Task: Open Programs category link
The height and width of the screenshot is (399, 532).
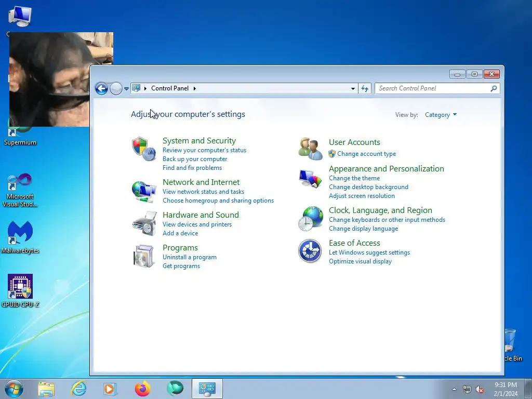Action: click(x=180, y=248)
